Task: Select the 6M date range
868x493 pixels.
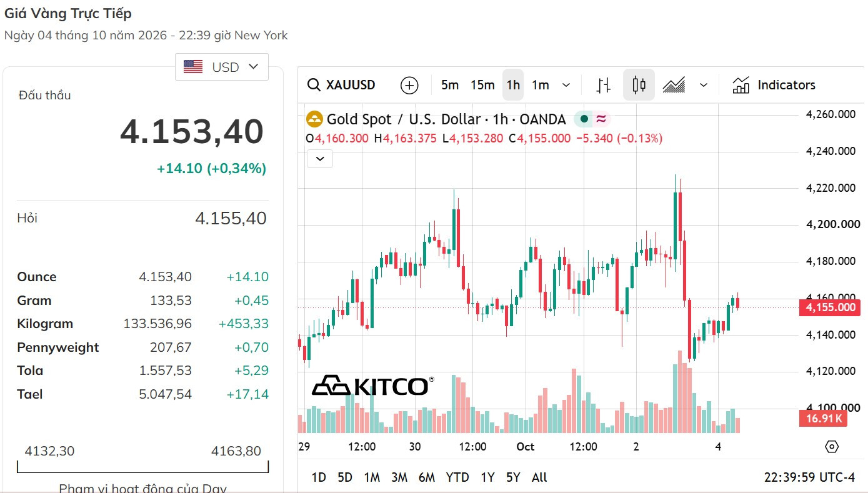Action: (x=427, y=477)
